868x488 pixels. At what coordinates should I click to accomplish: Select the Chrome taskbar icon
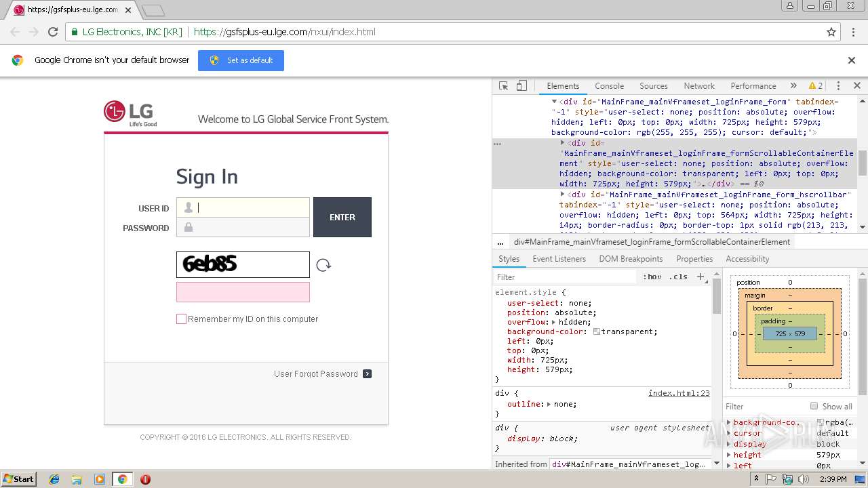click(122, 479)
